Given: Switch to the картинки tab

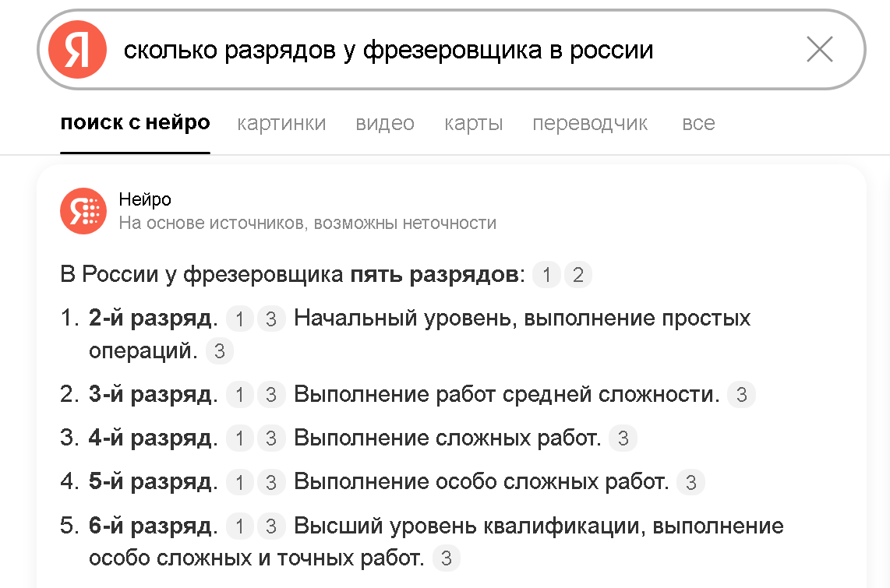Looking at the screenshot, I should pos(281,123).
